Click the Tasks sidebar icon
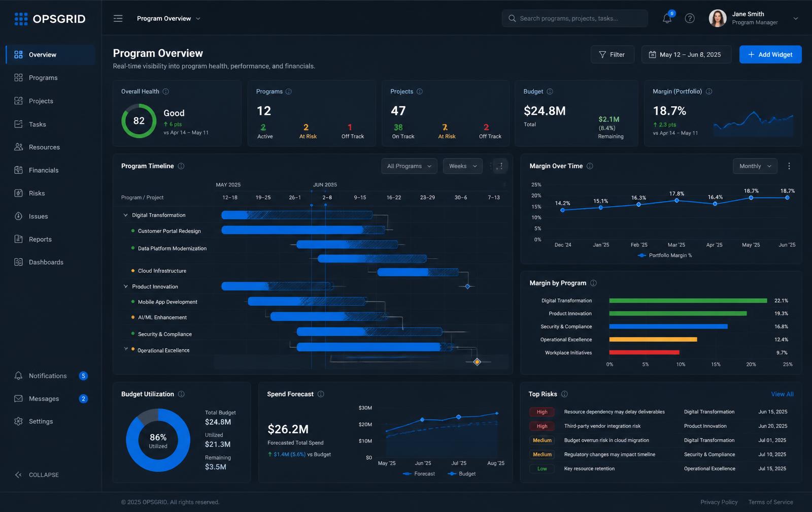 pos(19,124)
